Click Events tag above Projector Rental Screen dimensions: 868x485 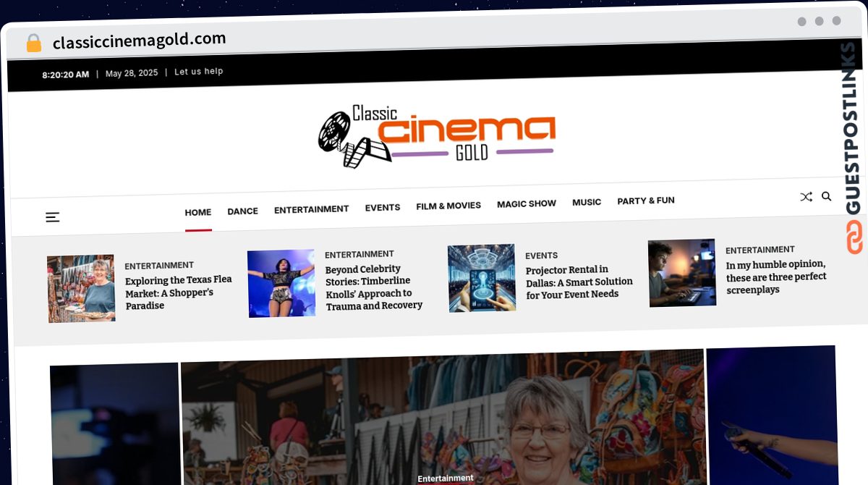pos(542,256)
